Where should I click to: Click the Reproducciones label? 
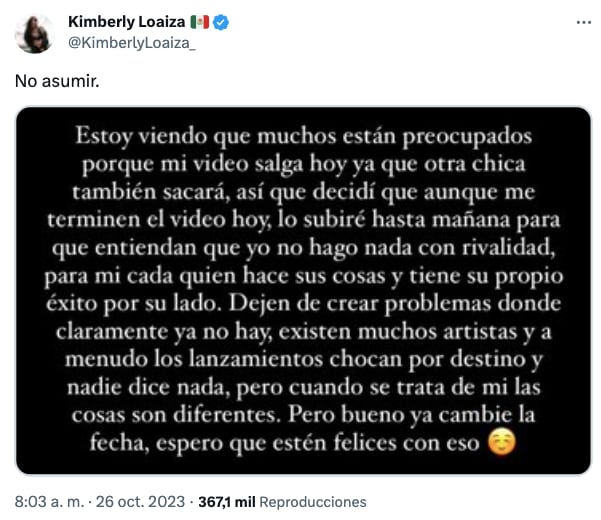pos(313,502)
